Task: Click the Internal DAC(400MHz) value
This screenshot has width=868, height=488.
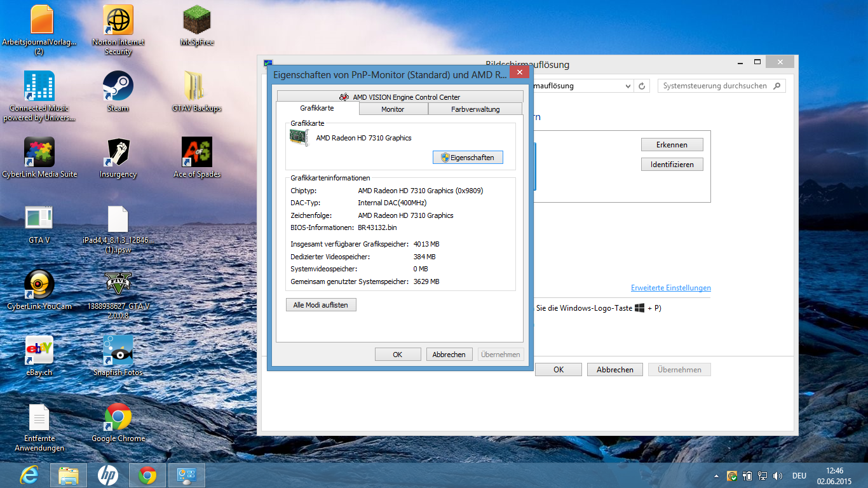Action: (x=392, y=203)
